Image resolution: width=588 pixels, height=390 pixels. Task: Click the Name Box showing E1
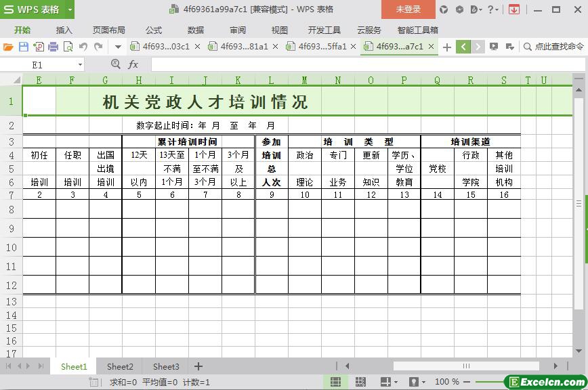pyautogui.click(x=37, y=65)
